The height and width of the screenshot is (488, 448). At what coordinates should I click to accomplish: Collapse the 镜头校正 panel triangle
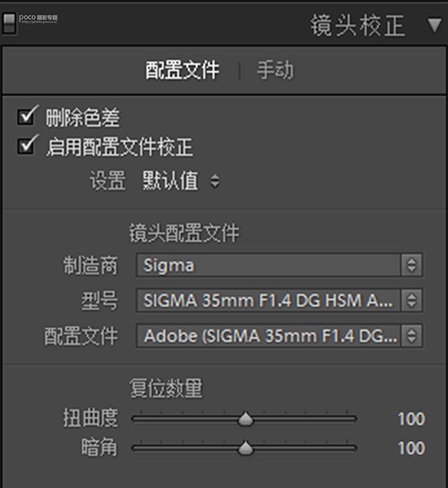pos(435,25)
